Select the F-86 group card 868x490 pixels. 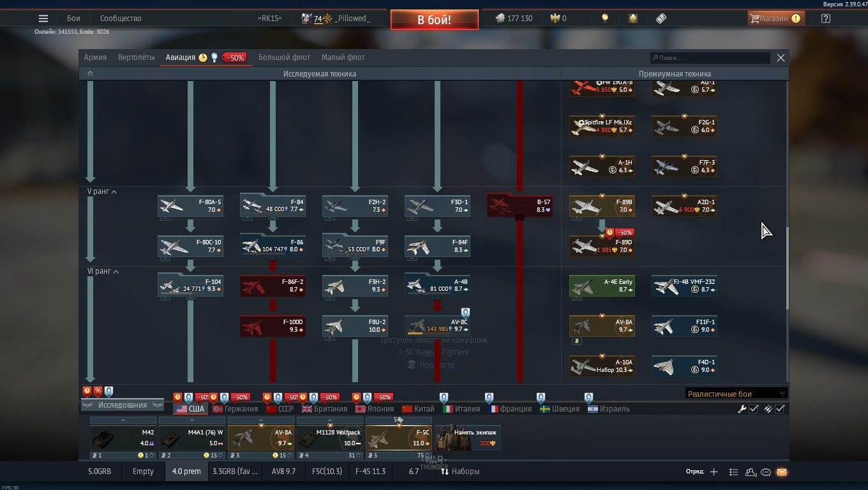pos(273,246)
